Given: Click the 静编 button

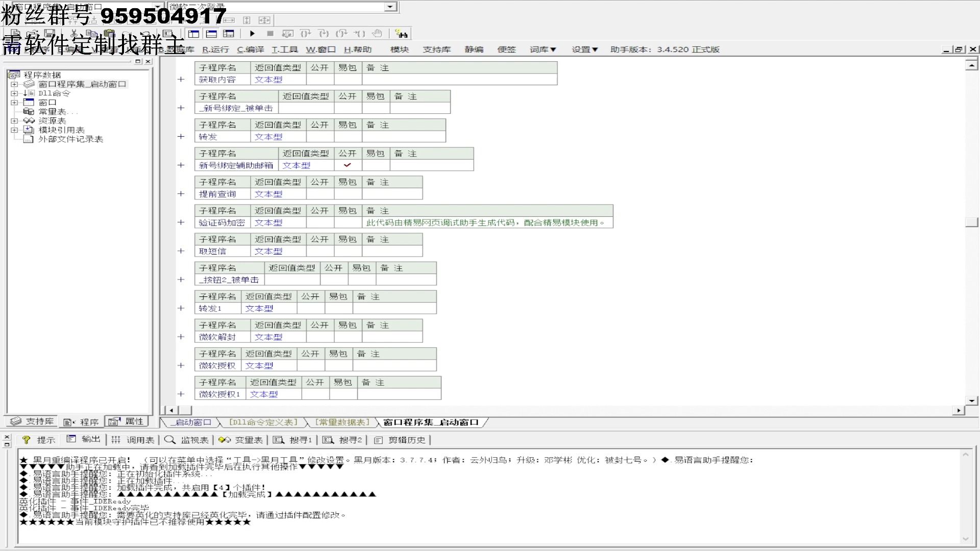Looking at the screenshot, I should pos(474,49).
